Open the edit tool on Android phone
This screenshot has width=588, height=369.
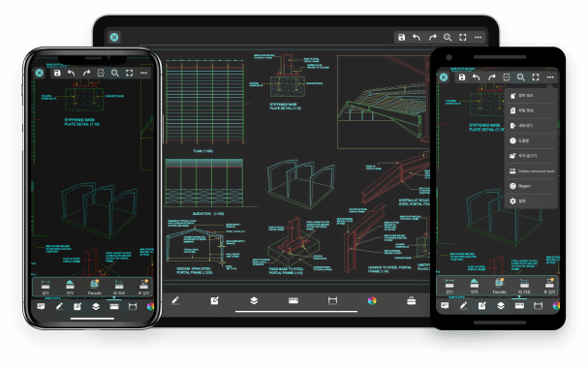click(x=481, y=306)
